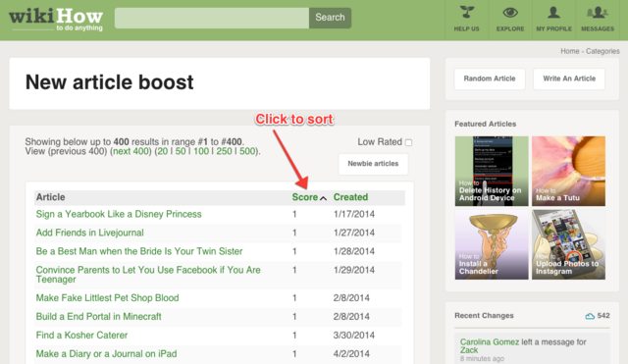Viewport: 628px width, 364px height.
Task: Select the 4/2/2014 created date cell
Action: click(351, 354)
